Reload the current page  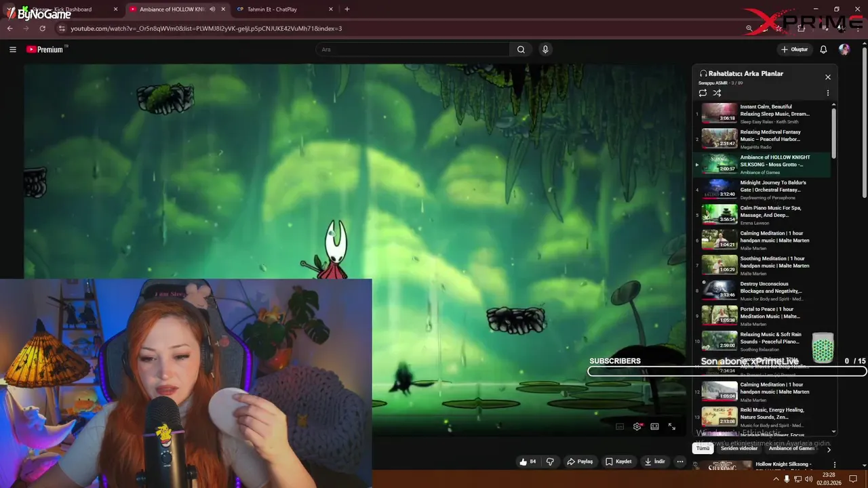(42, 28)
